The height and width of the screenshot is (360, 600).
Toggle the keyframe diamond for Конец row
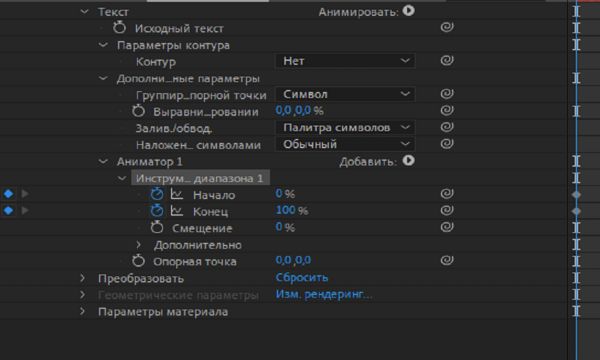(x=8, y=210)
